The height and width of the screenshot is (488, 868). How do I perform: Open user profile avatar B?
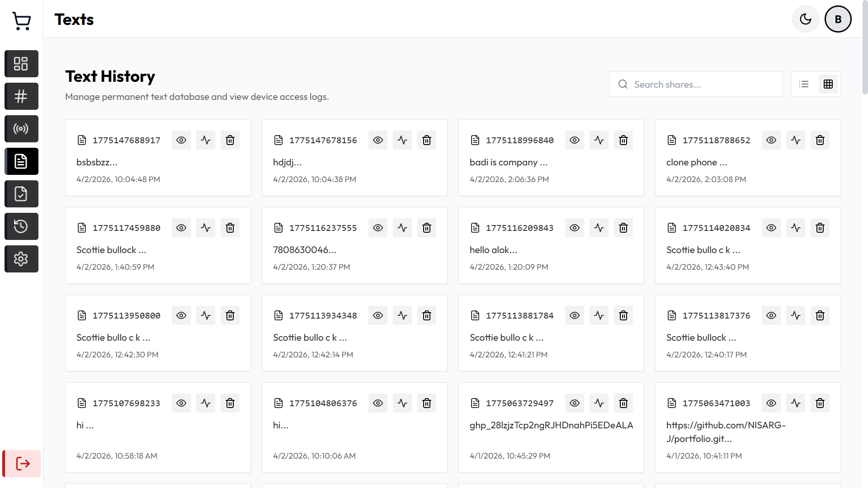(x=838, y=19)
